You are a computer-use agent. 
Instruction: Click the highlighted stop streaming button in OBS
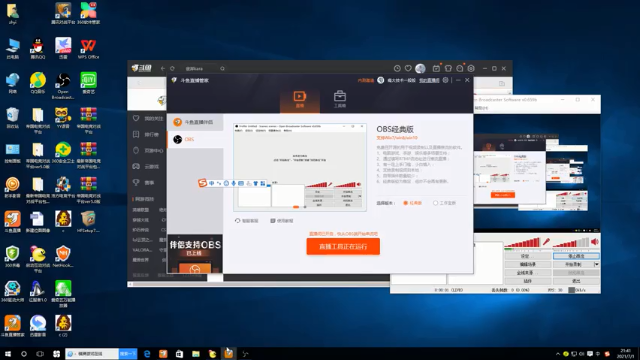tap(576, 256)
